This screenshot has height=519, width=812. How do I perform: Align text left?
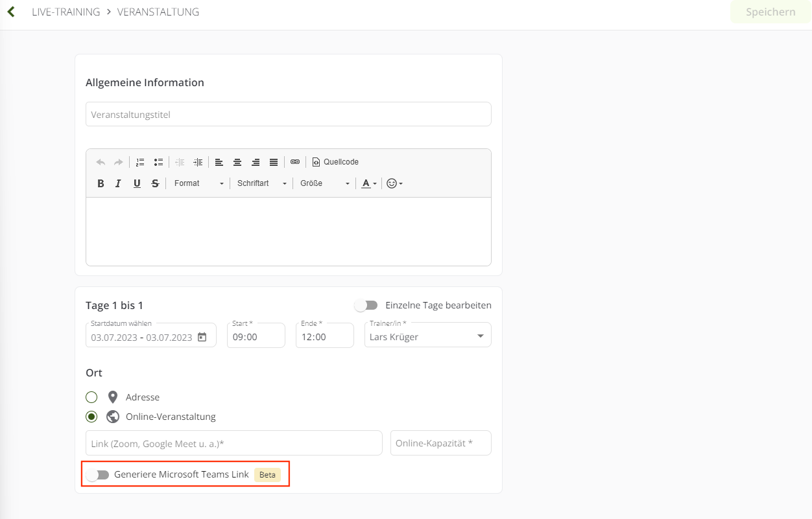[219, 162]
